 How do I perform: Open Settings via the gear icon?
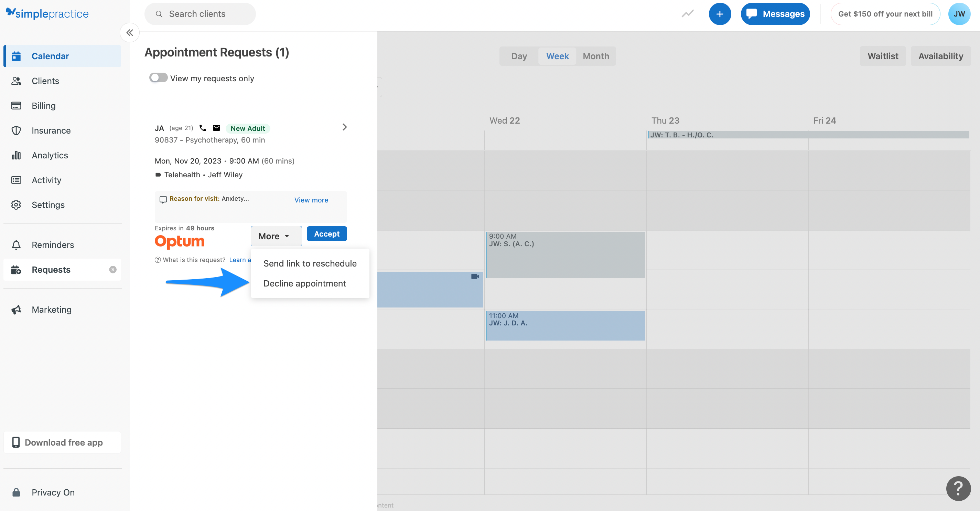point(17,205)
